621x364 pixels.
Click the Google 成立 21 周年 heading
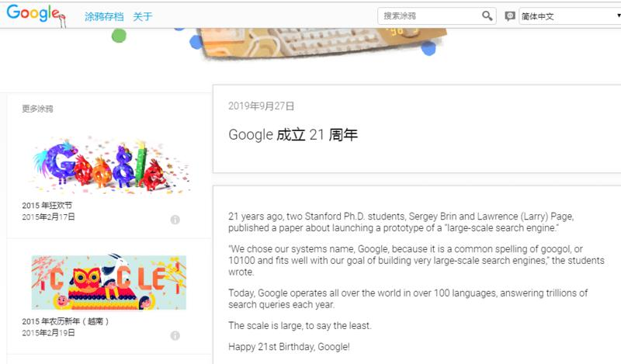293,135
